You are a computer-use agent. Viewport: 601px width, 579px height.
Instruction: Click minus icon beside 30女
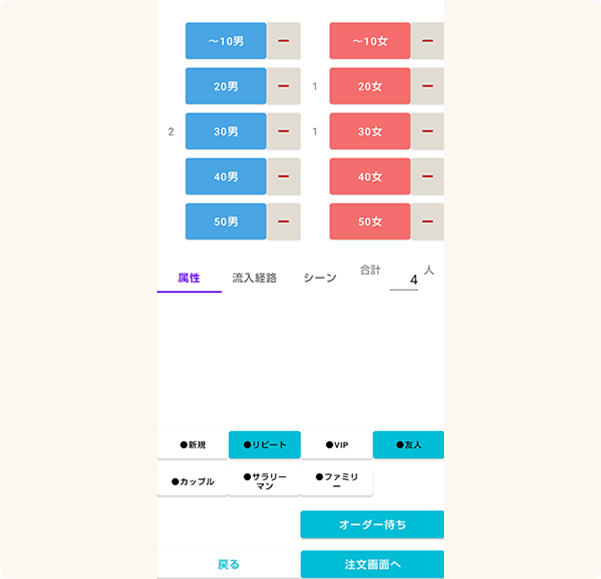pos(427,131)
